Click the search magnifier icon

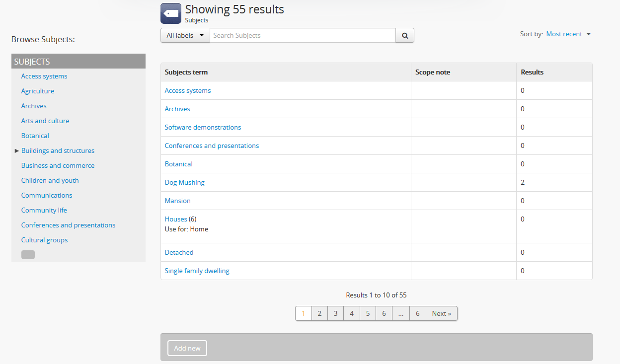pos(404,35)
